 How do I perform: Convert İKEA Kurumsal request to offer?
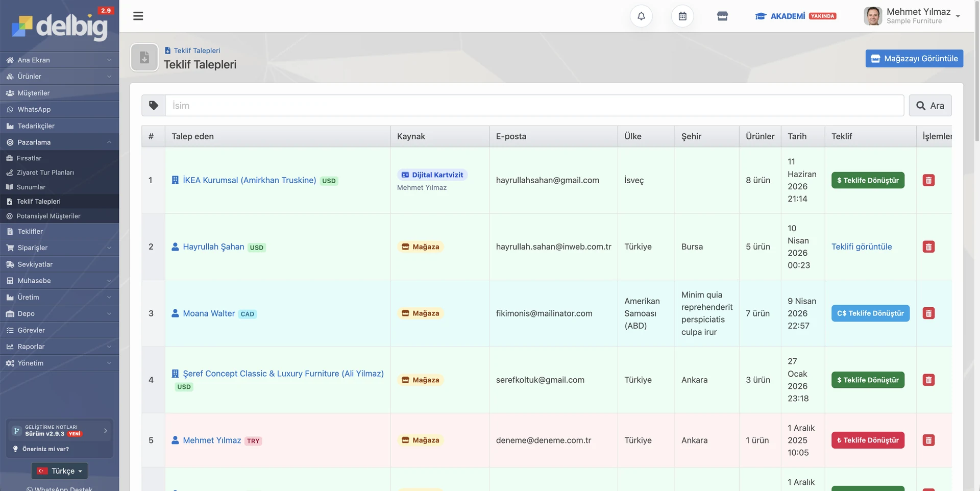[x=868, y=180]
